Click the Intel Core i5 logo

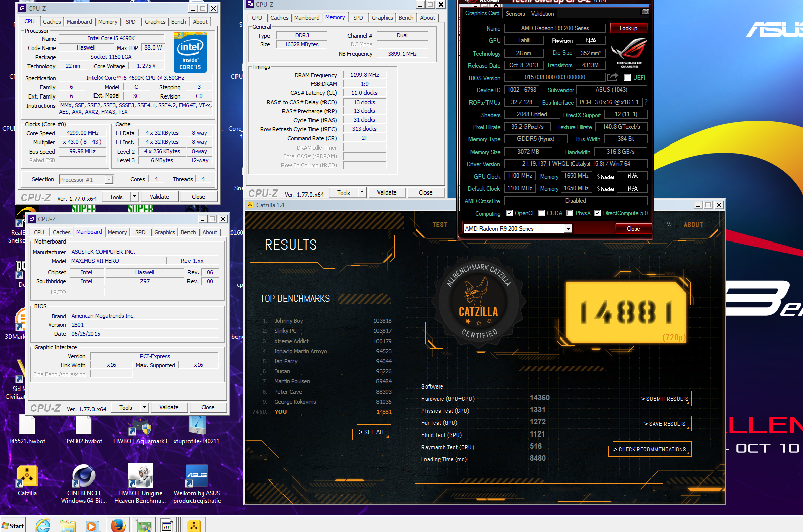[x=190, y=52]
